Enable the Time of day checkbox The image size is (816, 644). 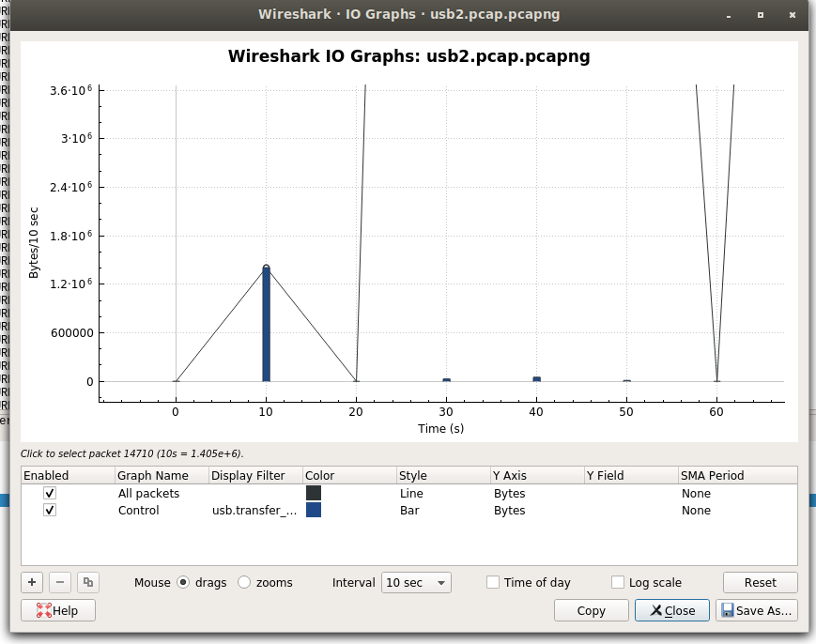coord(493,583)
